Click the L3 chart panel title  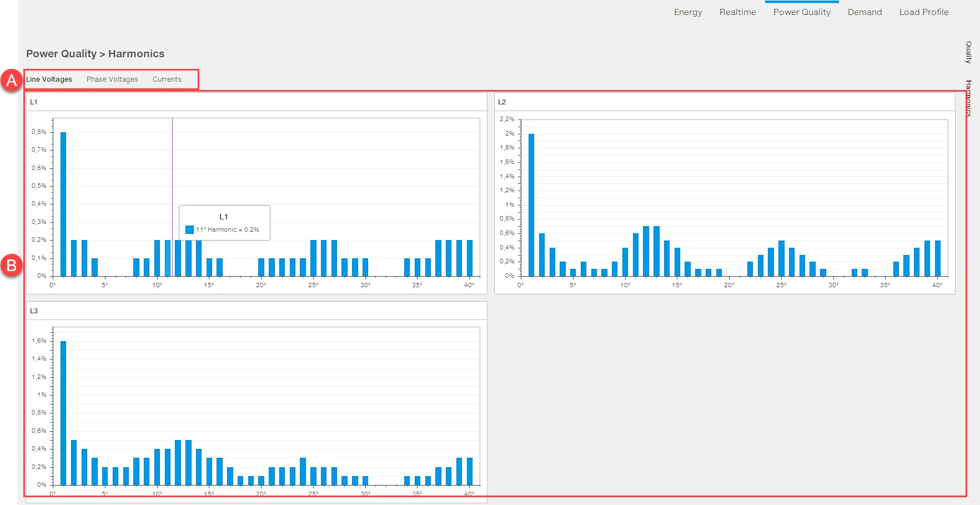[34, 311]
